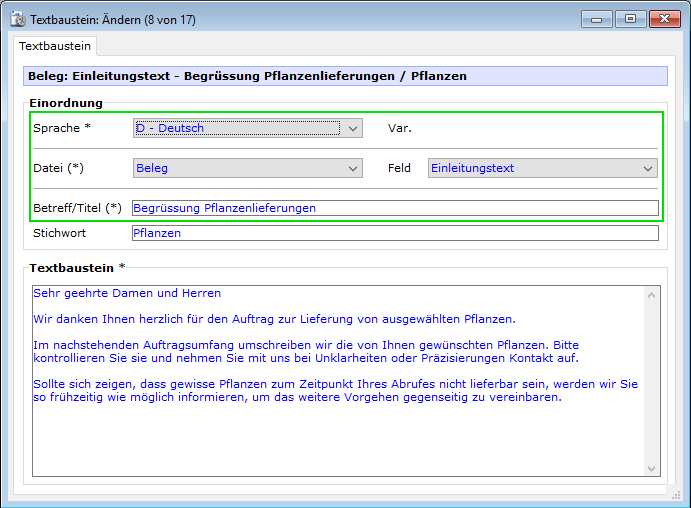Image resolution: width=691 pixels, height=508 pixels.
Task: Click the paragraph starting 'Wir danken Ihnen herzlich'
Action: click(x=273, y=319)
